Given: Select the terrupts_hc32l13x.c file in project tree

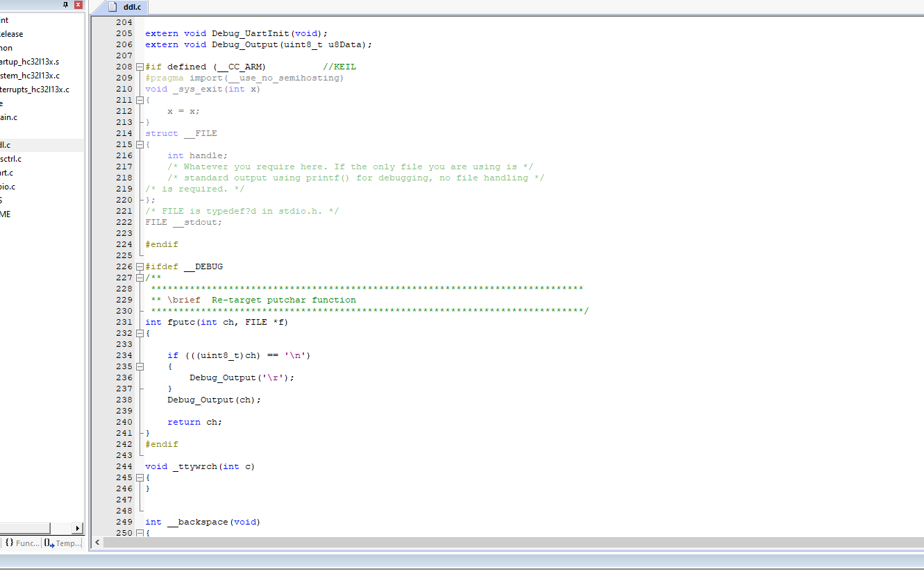Looking at the screenshot, I should coord(35,90).
